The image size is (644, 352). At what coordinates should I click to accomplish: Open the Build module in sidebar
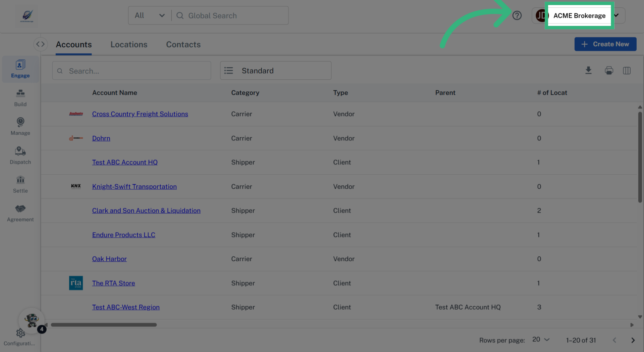20,98
